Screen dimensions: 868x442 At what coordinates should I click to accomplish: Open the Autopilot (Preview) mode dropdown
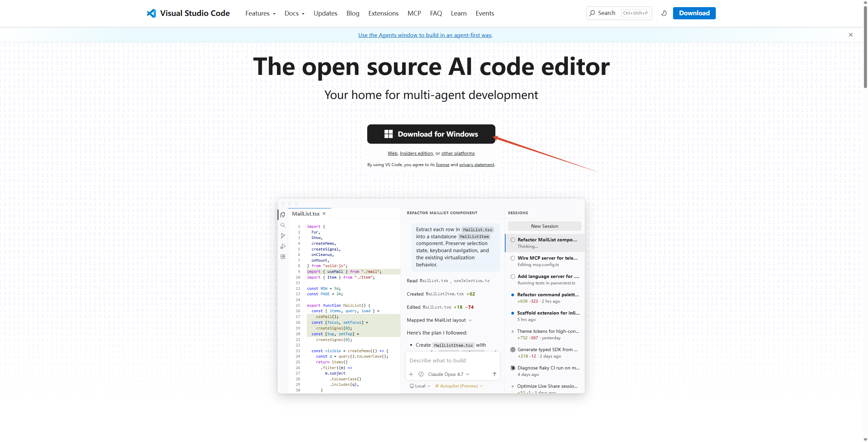point(459,386)
